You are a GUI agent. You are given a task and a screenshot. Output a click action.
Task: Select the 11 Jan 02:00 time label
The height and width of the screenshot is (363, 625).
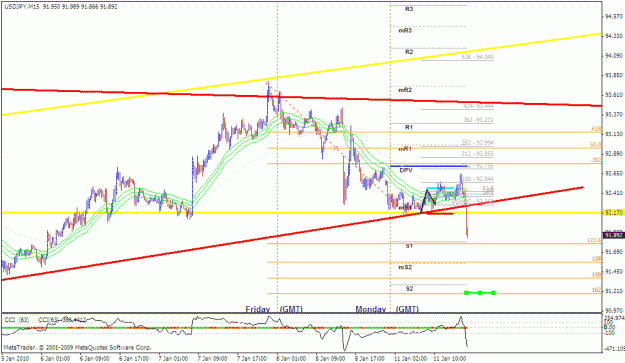tap(411, 359)
